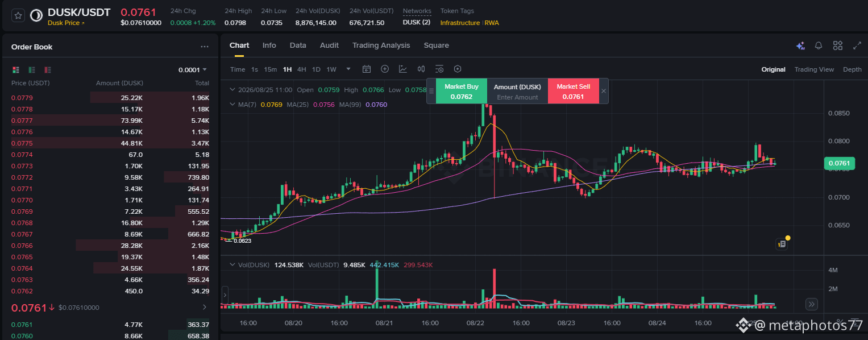Open the AI assistant sparkle icon
Image resolution: width=868 pixels, height=340 pixels.
(x=800, y=45)
